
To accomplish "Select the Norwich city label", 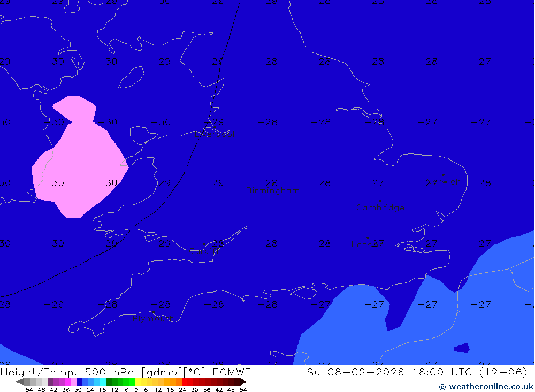I will point(444,182).
